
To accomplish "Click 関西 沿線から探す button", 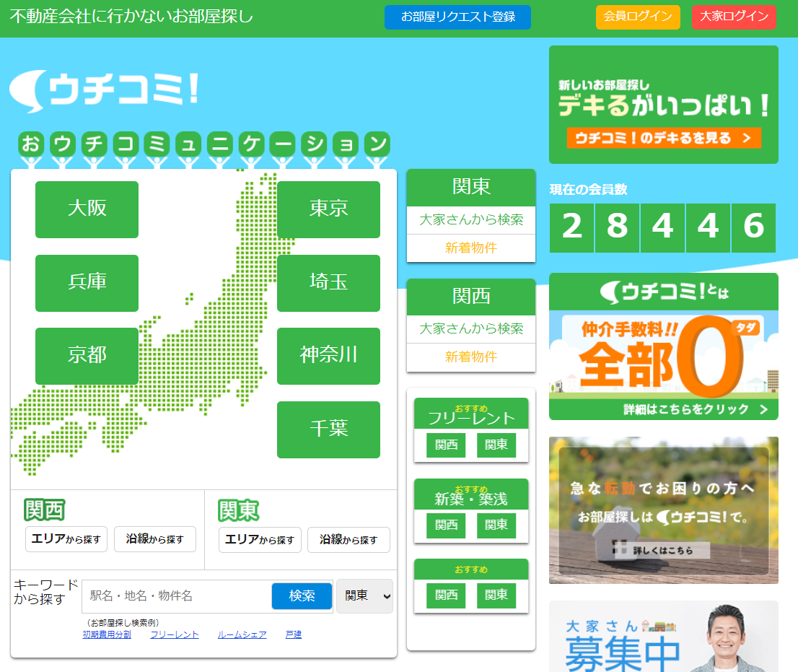I will (x=154, y=539).
